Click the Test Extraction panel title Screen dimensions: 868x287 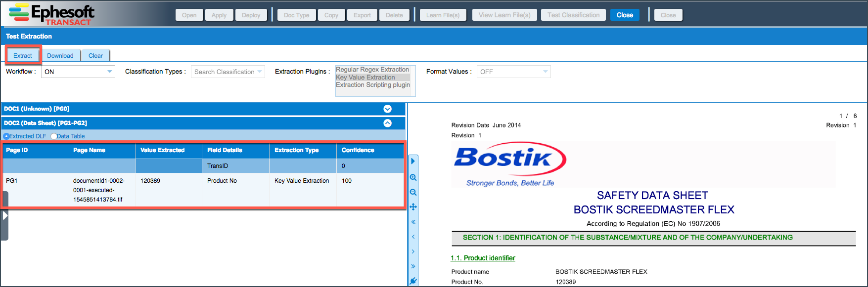tap(29, 36)
